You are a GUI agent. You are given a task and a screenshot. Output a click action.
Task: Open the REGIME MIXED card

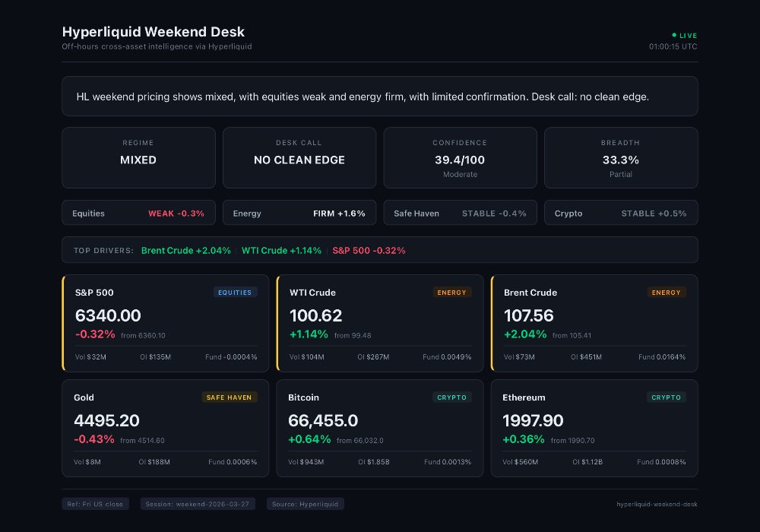(x=138, y=157)
